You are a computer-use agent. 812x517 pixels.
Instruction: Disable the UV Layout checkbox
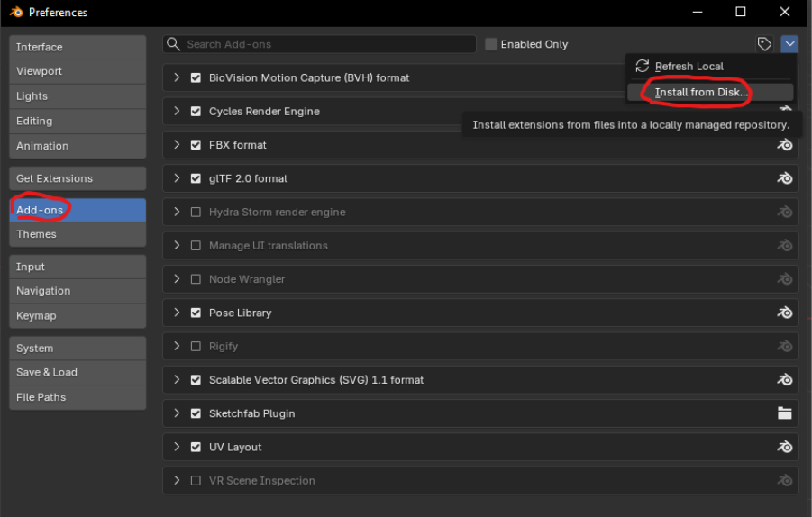196,447
